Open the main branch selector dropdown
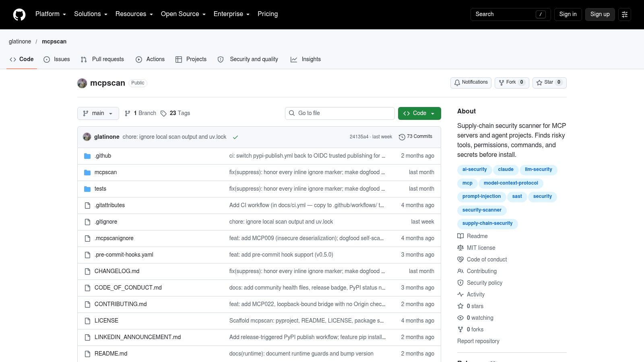Viewport: 644px width, 362px height. (x=98, y=113)
